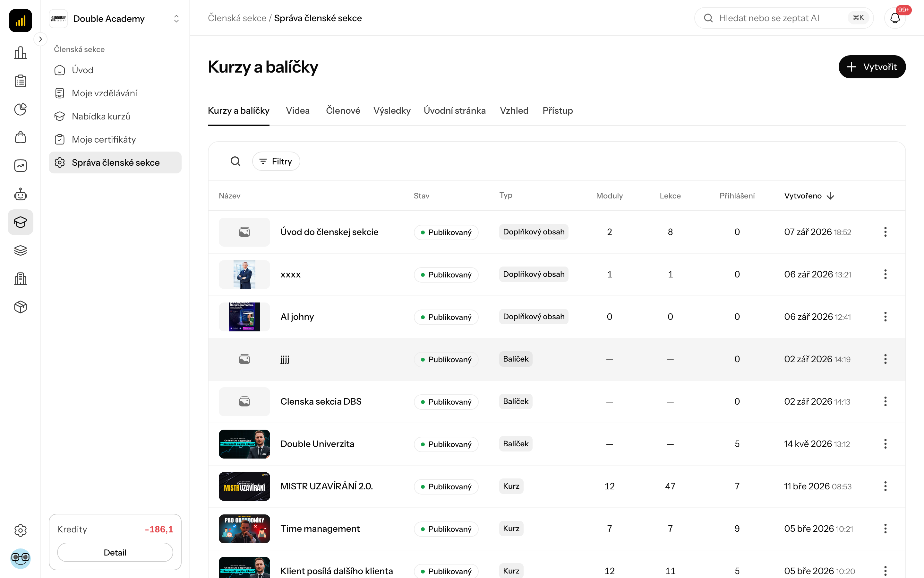
Task: Open the stacked layers icon in the sidebar
Action: (20, 250)
